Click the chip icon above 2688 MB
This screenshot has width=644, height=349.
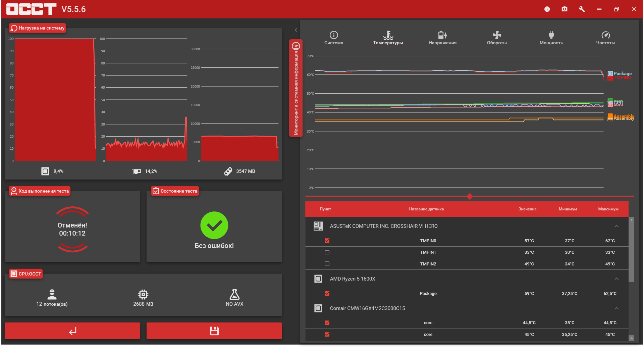143,294
